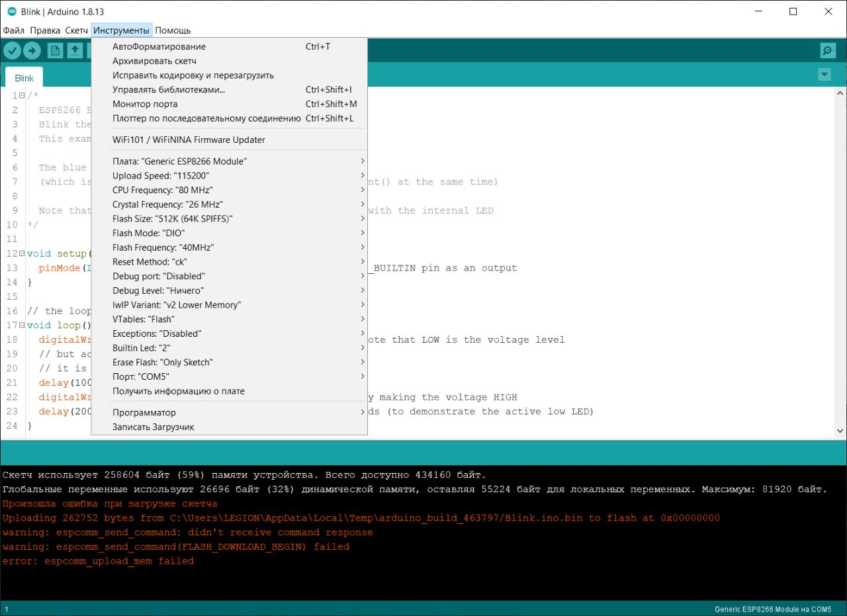This screenshot has width=847, height=616.
Task: Click the console line starting "Глобальные переменные используют"
Action: click(x=415, y=490)
